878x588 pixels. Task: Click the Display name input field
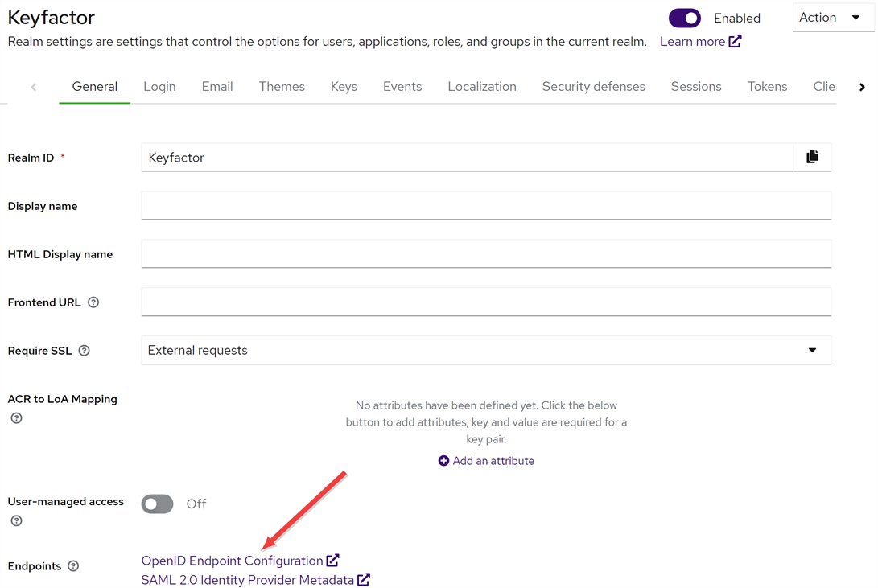pyautogui.click(x=485, y=206)
